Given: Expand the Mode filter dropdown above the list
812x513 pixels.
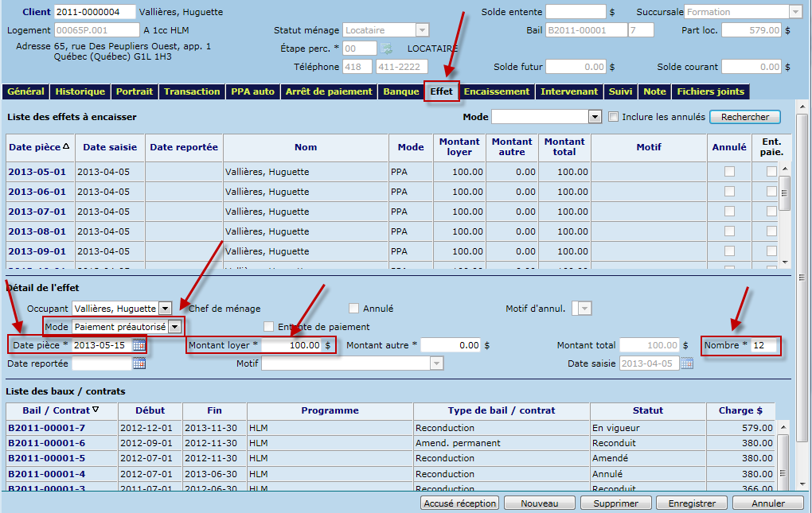Looking at the screenshot, I should point(594,117).
